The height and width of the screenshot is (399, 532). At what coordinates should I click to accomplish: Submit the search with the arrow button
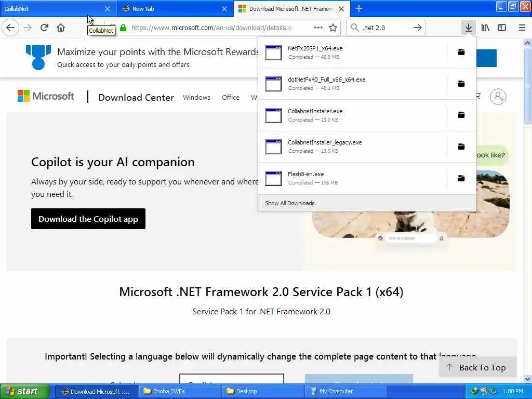[x=418, y=28]
